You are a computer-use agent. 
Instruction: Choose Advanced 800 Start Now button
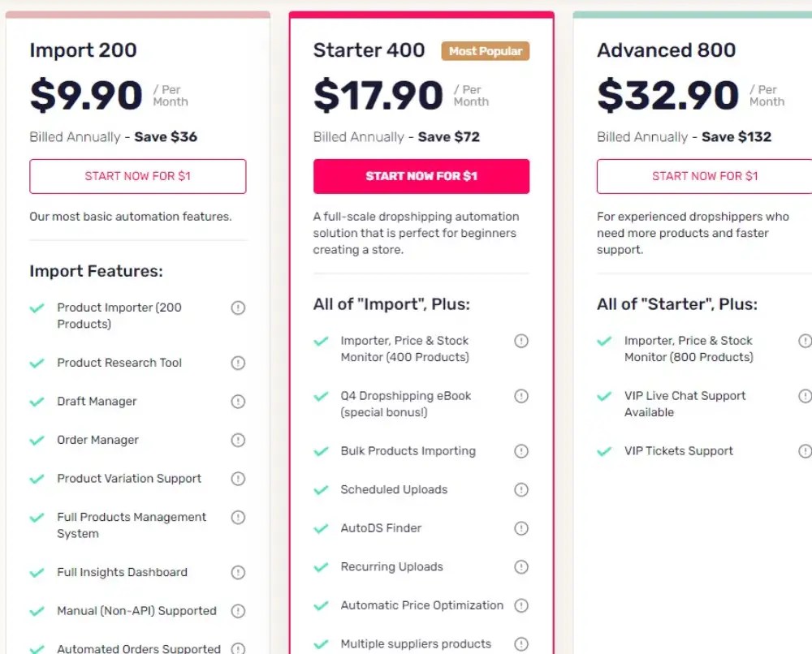(x=705, y=176)
